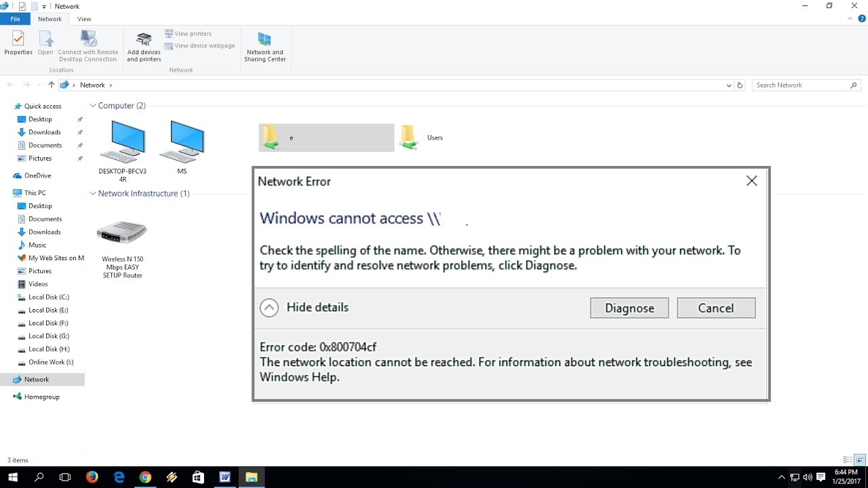Image resolution: width=868 pixels, height=488 pixels.
Task: Click the forward navigation arrow
Action: point(26,85)
